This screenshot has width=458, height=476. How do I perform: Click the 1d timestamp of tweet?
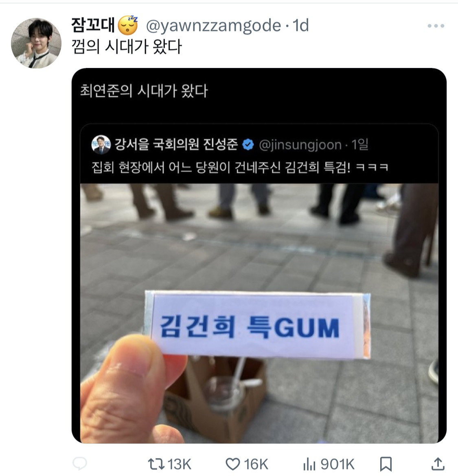pos(301,25)
